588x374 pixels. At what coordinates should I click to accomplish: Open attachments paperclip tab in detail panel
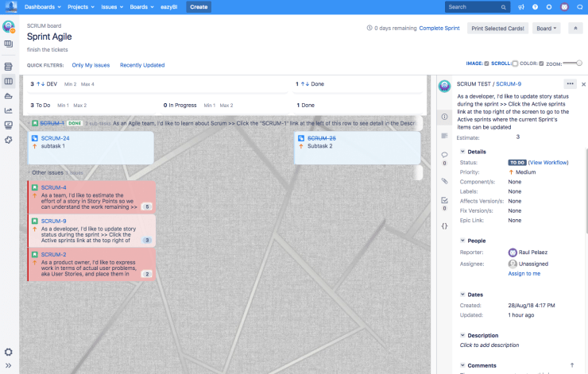pyautogui.click(x=445, y=181)
